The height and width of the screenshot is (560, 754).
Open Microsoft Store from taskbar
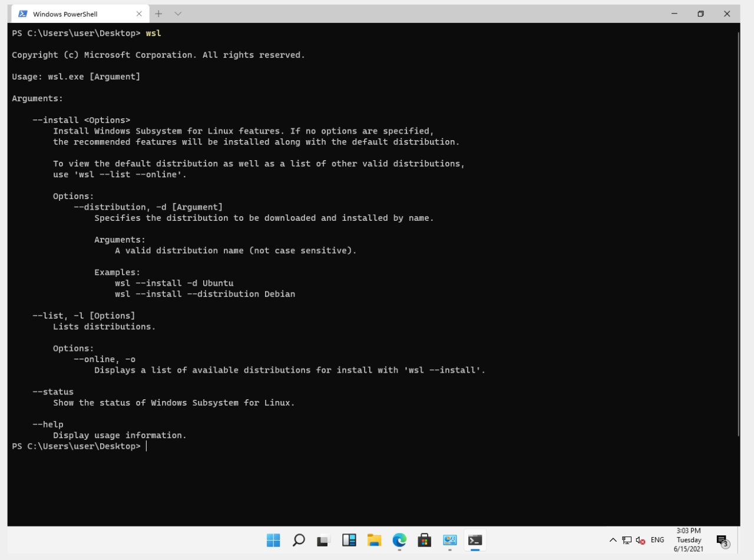tap(425, 540)
